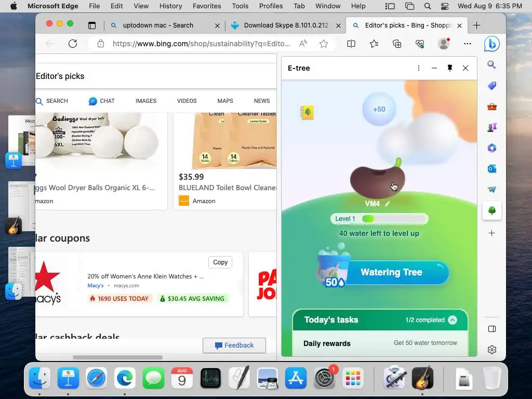Switch to Download Skype tab

286,25
